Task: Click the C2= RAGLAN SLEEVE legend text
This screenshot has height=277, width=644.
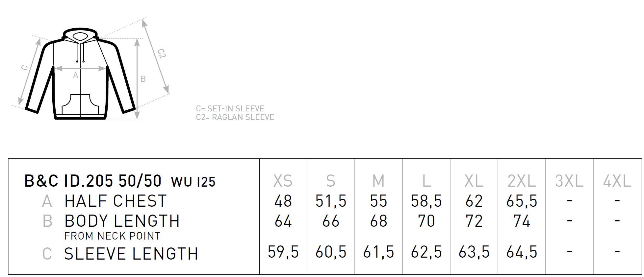Action: point(235,117)
